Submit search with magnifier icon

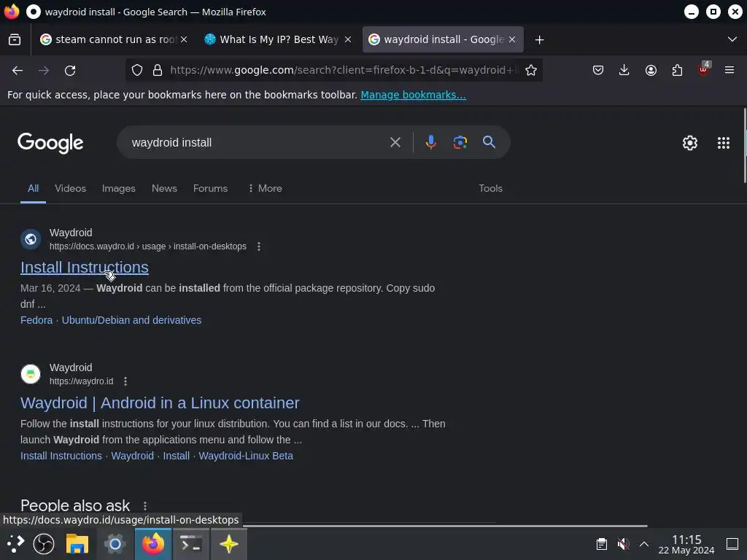pyautogui.click(x=489, y=142)
